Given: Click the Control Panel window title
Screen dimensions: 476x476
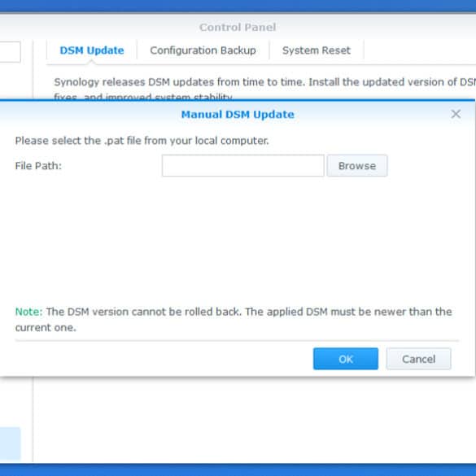Looking at the screenshot, I should 238,28.
